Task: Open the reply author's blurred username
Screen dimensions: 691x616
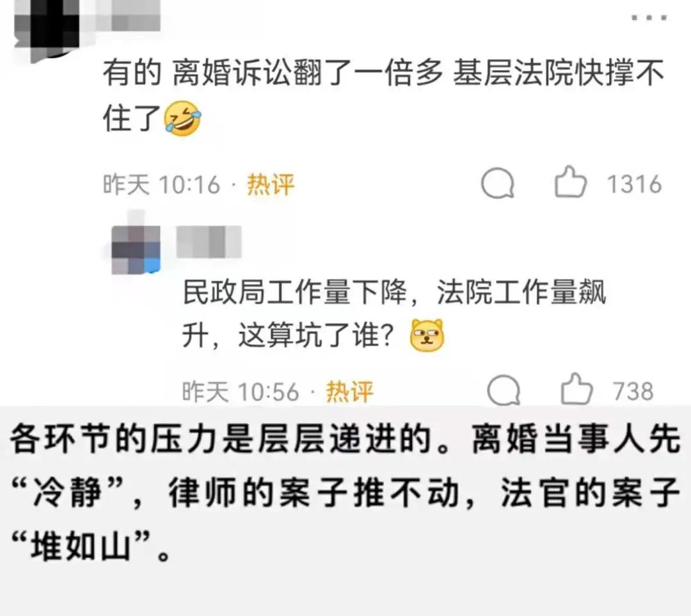Action: click(x=209, y=241)
